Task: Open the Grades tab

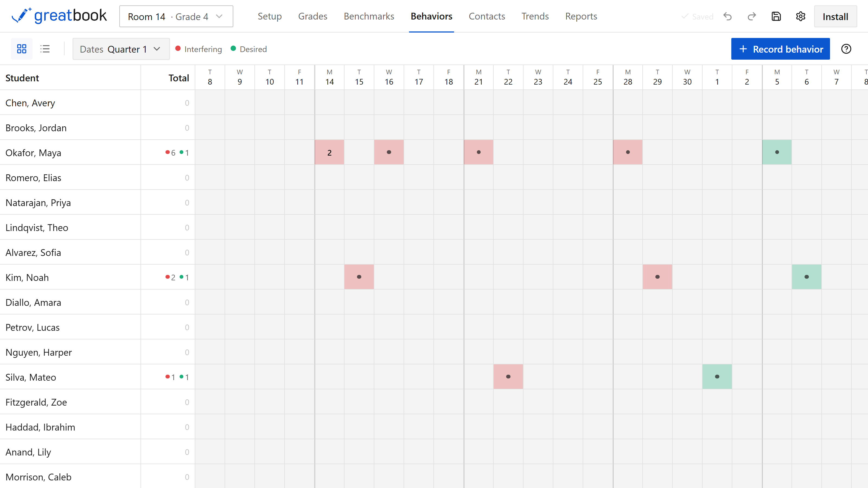Action: point(313,16)
